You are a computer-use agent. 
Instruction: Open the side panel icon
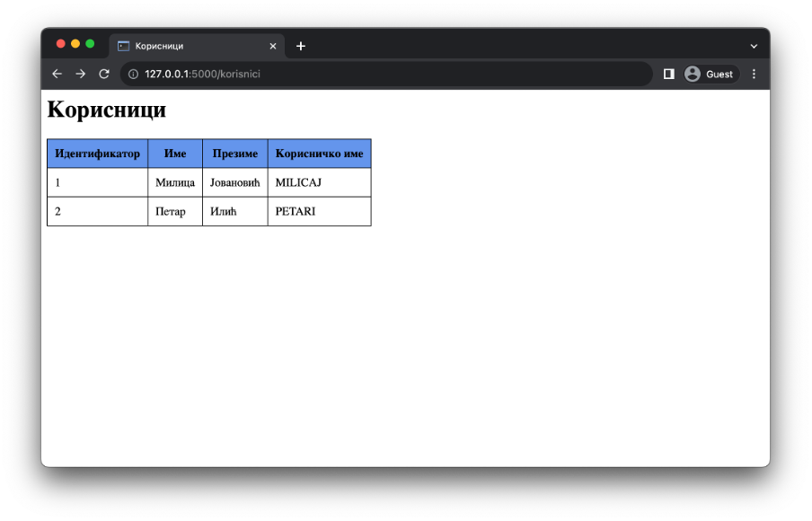tap(668, 74)
